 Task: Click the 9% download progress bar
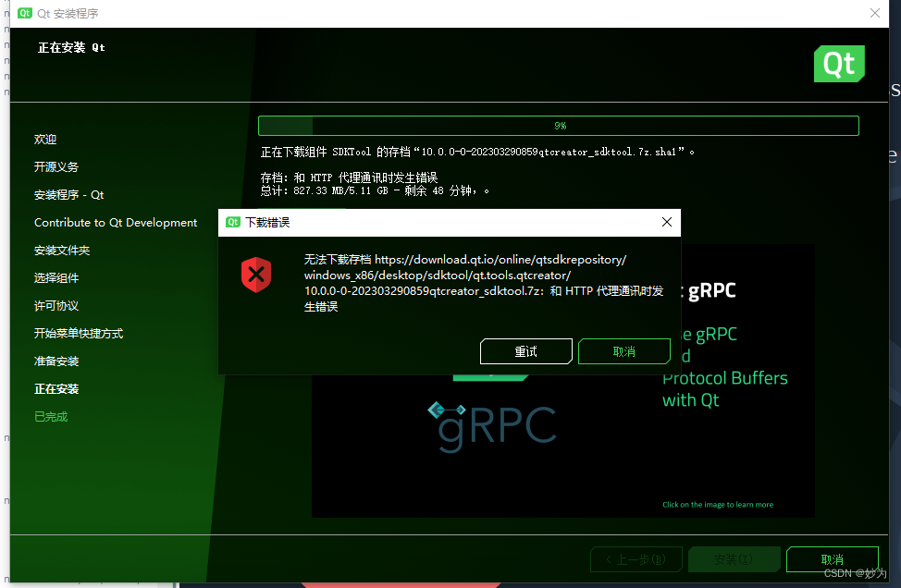[x=559, y=126]
